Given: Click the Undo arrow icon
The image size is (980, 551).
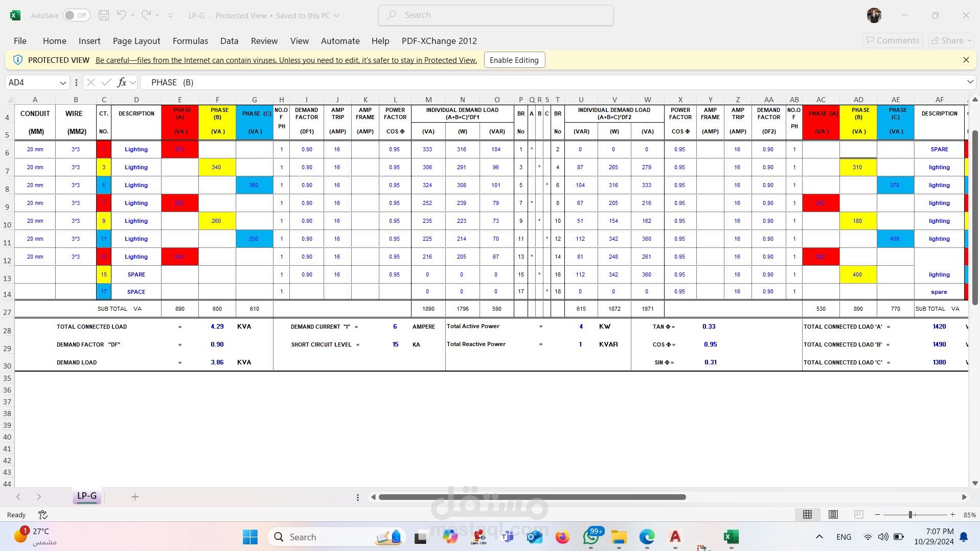Looking at the screenshot, I should (121, 15).
